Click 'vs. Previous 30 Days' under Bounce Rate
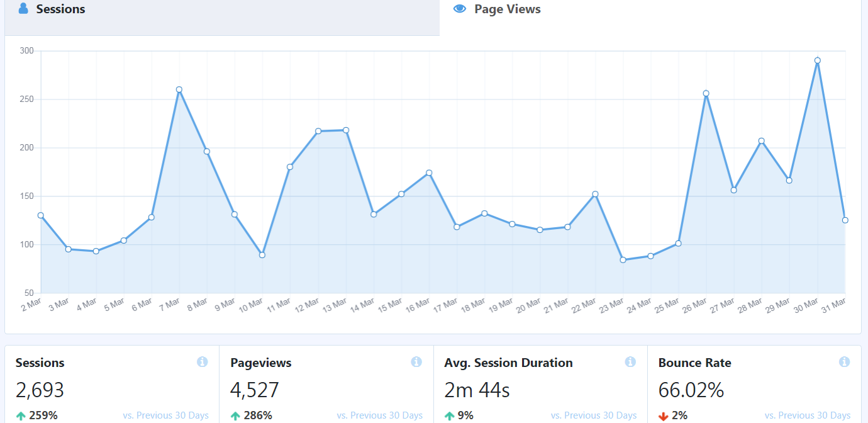The width and height of the screenshot is (868, 423). [808, 415]
